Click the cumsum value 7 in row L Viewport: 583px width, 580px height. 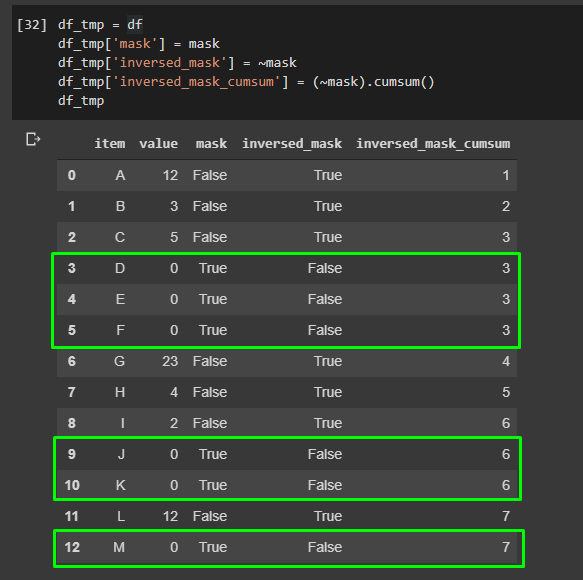[x=506, y=516]
